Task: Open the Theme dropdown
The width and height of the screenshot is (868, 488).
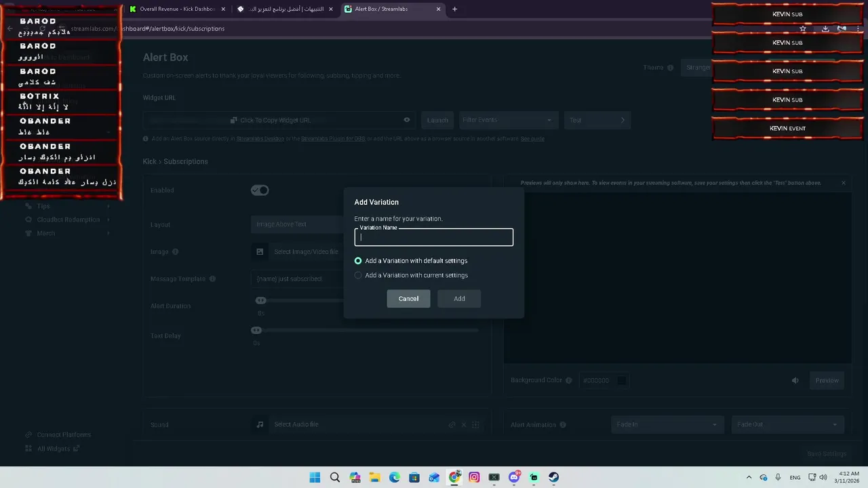Action: pyautogui.click(x=698, y=68)
